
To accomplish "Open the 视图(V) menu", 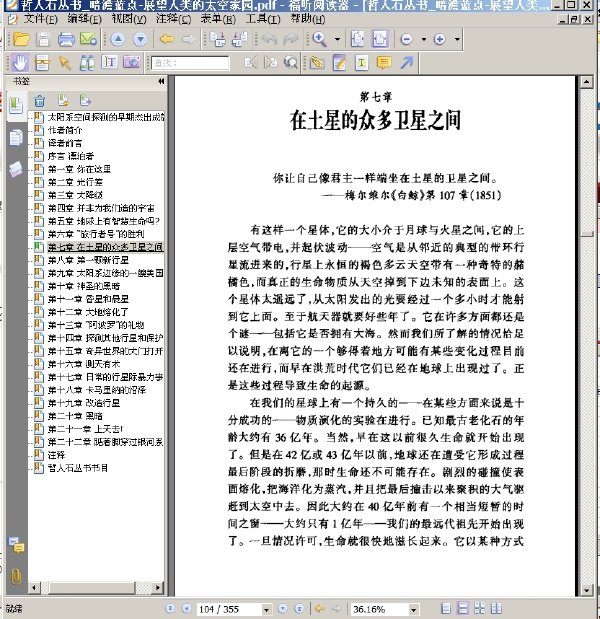I will pos(129,19).
